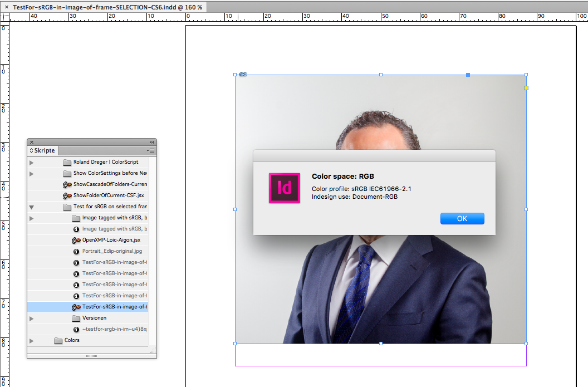588x387 pixels.
Task: Collapse Skripte panel with double-arrow icon
Action: pyautogui.click(x=151, y=142)
